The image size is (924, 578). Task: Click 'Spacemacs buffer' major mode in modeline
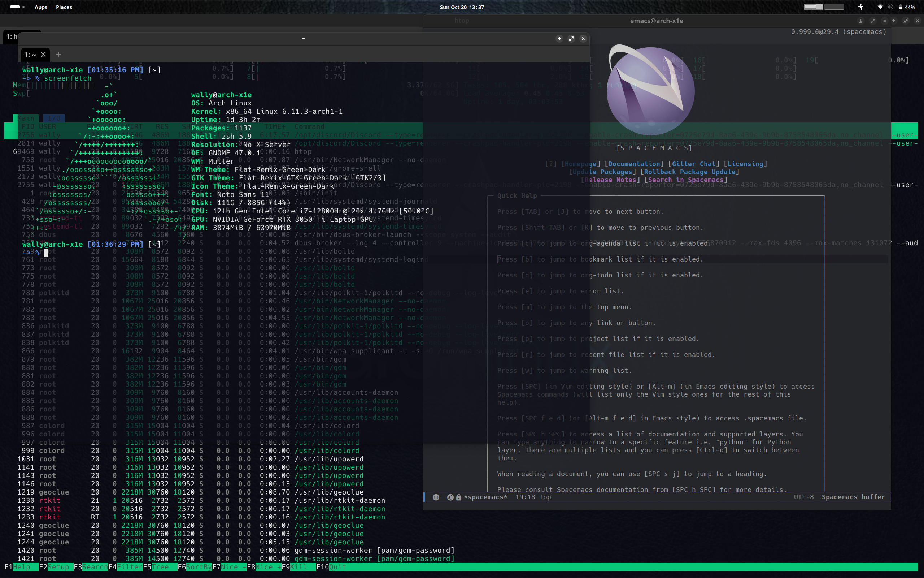[x=853, y=497]
